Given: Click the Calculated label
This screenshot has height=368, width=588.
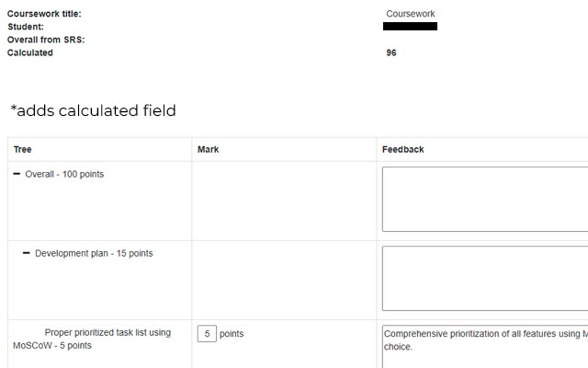Looking at the screenshot, I should [30, 52].
